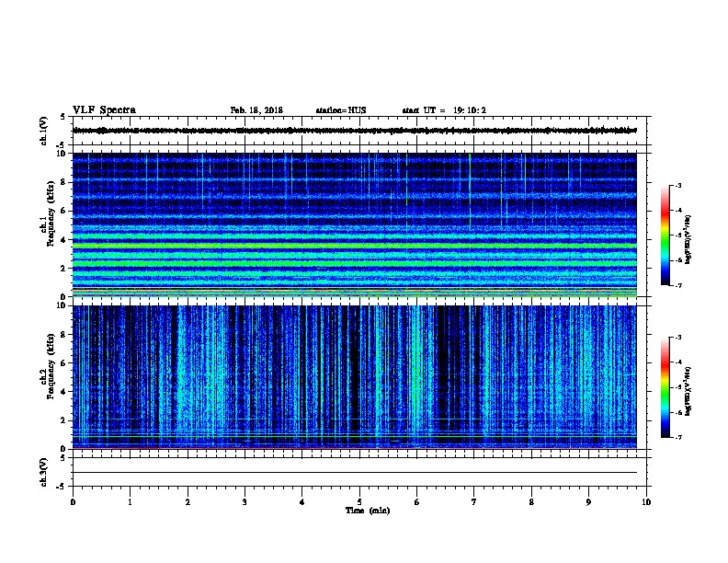Click the ch.2 spectrogram plot

[x=355, y=377]
